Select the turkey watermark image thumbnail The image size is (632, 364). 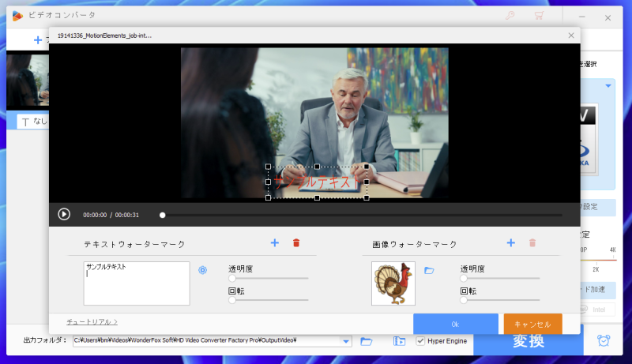(393, 283)
